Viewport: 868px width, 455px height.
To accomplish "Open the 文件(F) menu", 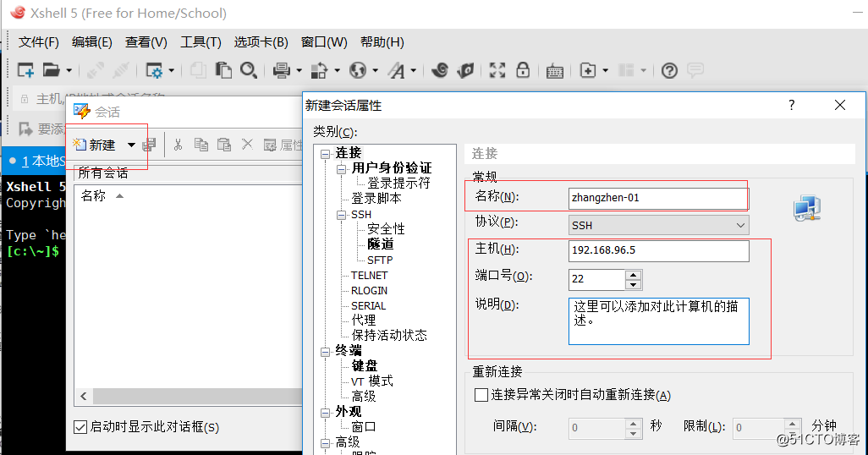I will 39,42.
